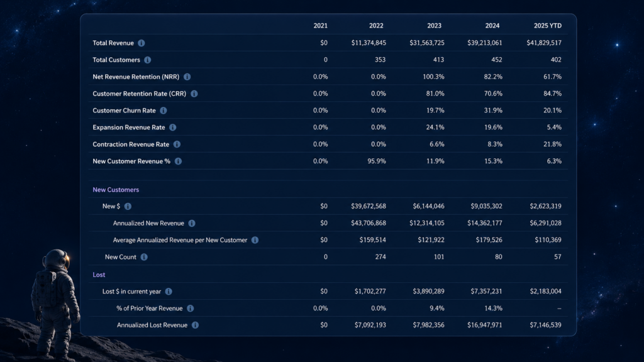This screenshot has height=362, width=644.
Task: Click the $7,146,539 annualized lost value
Action: click(x=545, y=325)
